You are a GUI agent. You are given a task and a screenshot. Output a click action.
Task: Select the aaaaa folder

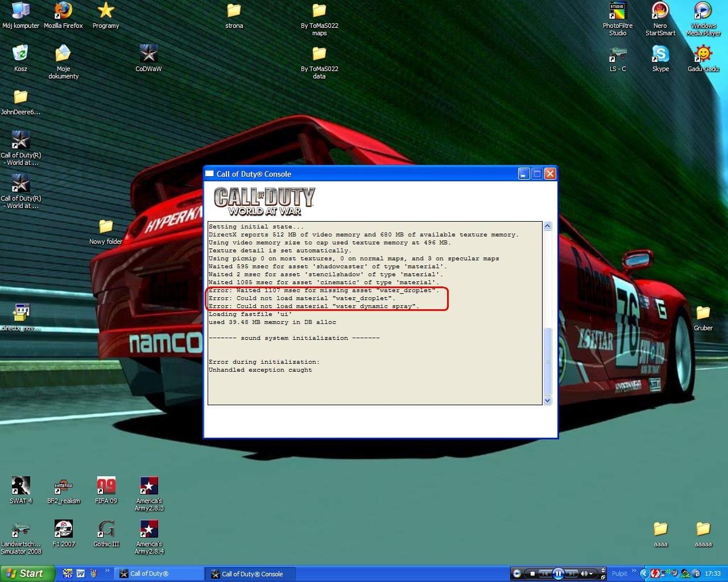tap(703, 534)
